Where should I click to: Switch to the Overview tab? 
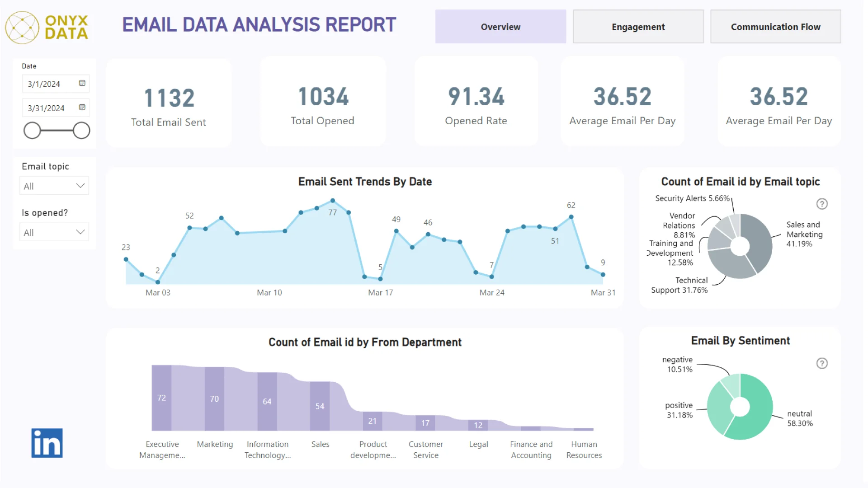click(500, 27)
